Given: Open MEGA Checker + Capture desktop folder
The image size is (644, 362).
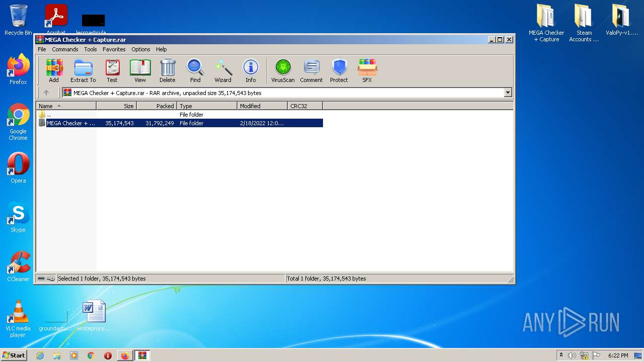Looking at the screenshot, I should click(x=546, y=23).
